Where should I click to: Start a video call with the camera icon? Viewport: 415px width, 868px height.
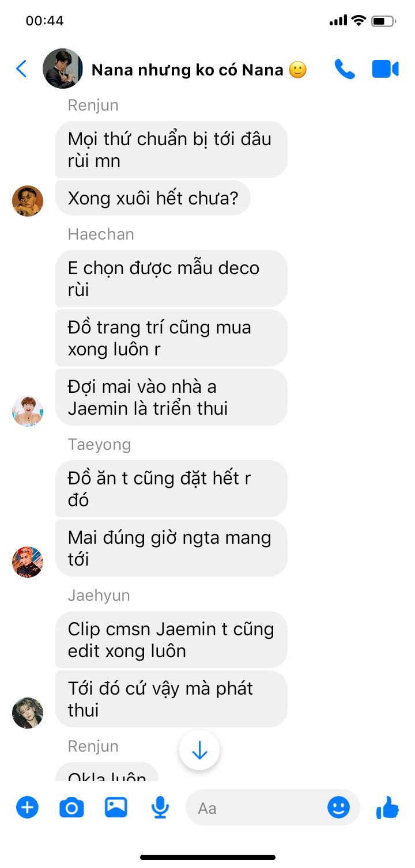pos(385,69)
